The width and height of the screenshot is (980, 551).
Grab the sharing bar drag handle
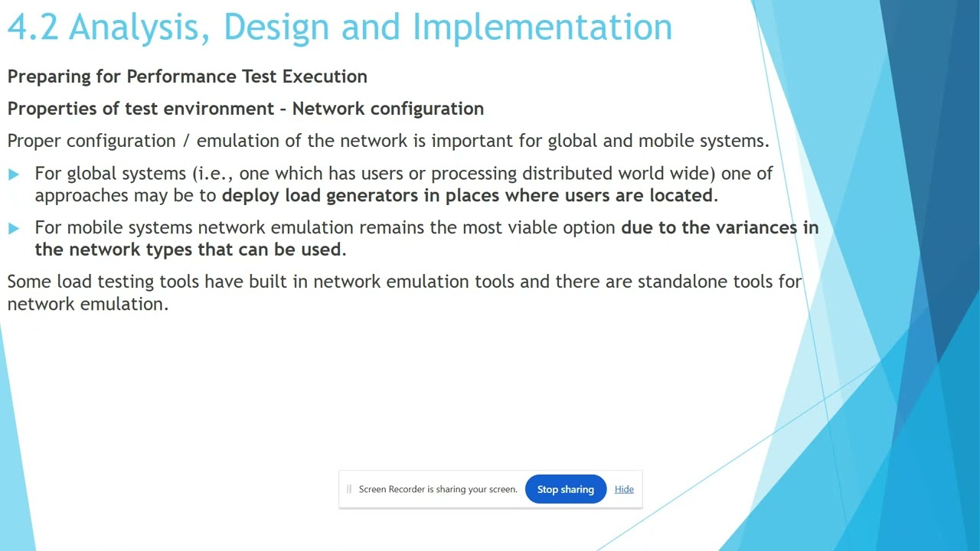click(x=349, y=489)
